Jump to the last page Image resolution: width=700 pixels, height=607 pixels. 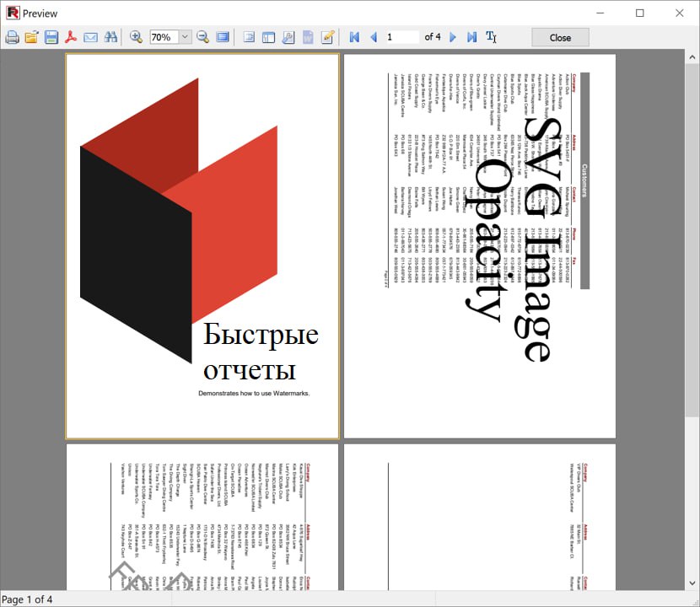tap(471, 37)
